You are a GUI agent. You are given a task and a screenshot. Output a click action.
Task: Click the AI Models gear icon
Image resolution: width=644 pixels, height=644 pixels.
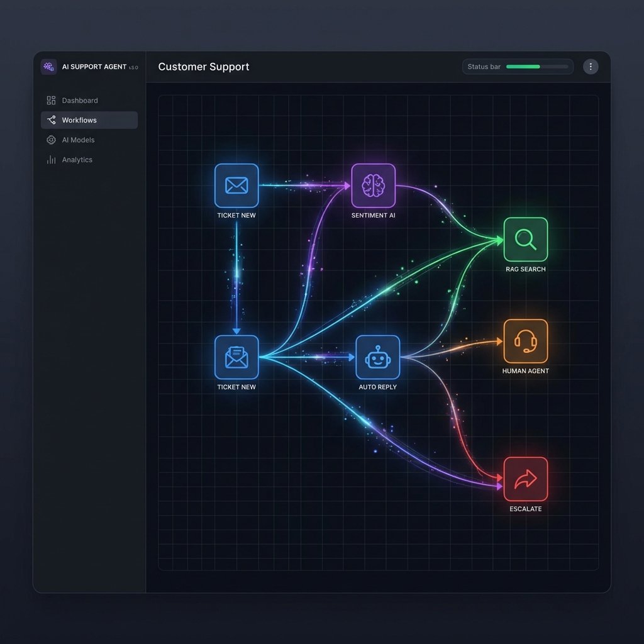pyautogui.click(x=51, y=140)
